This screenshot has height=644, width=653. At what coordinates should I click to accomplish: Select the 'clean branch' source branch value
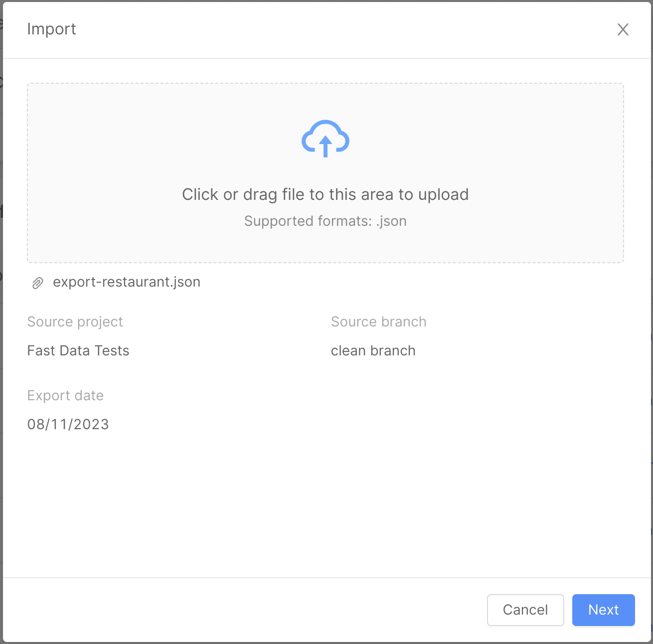click(373, 350)
